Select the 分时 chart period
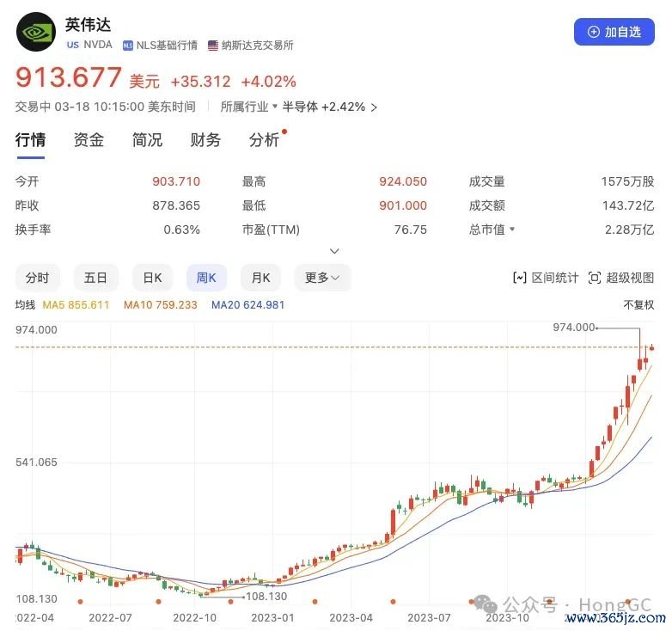The height and width of the screenshot is (631, 672). 37,278
